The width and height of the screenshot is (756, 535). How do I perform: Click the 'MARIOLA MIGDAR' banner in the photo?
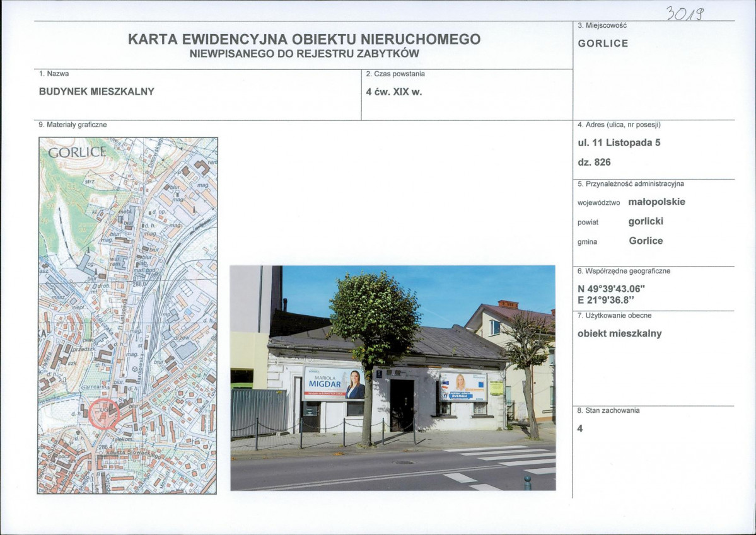point(334,383)
